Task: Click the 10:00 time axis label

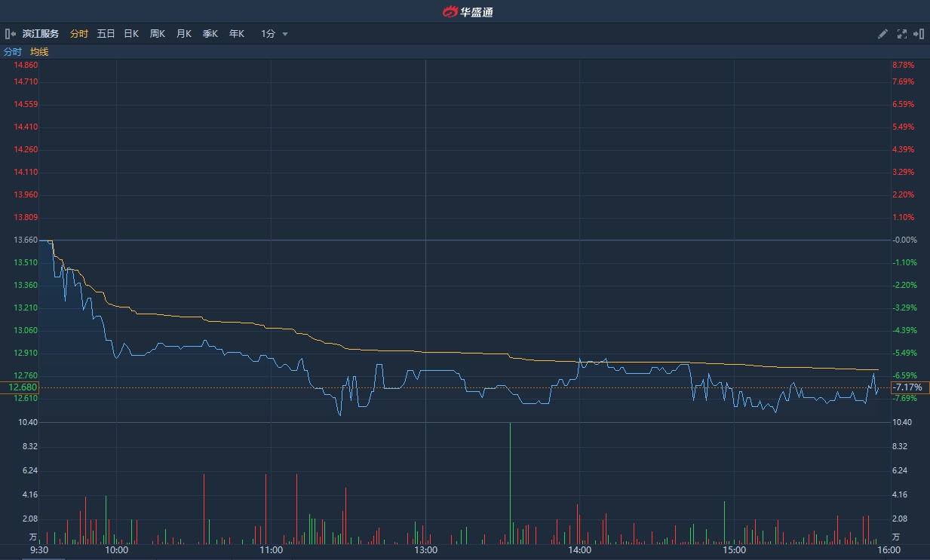Action: tap(117, 550)
